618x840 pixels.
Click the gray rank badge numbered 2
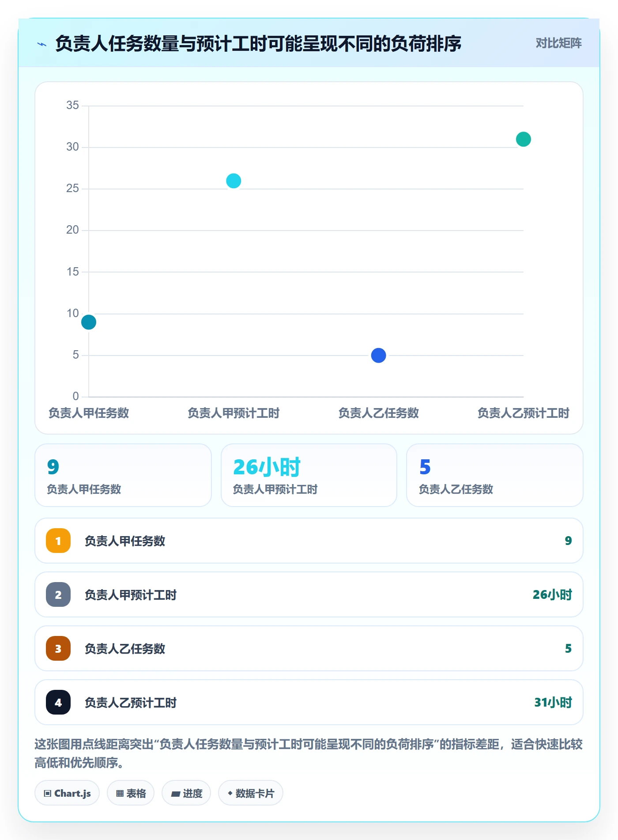(58, 594)
